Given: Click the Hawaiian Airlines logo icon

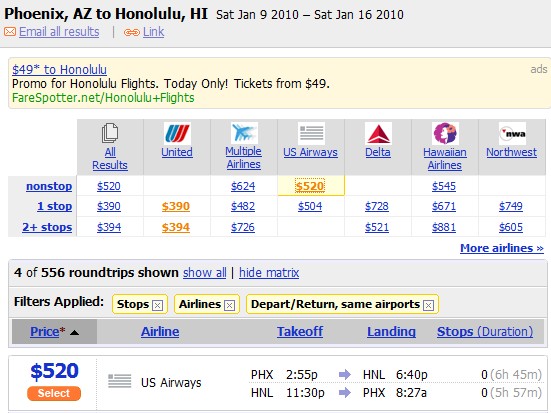Looking at the screenshot, I should (x=445, y=133).
